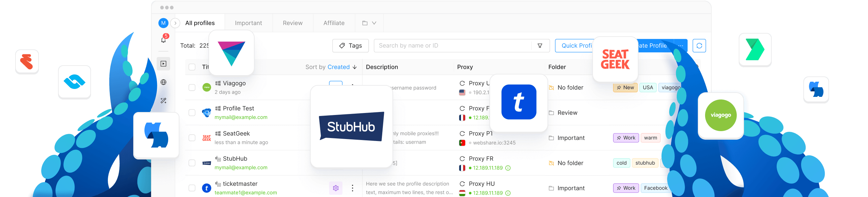Focus the Search by name or ID field
Screen dimensions: 868x197
coord(453,45)
